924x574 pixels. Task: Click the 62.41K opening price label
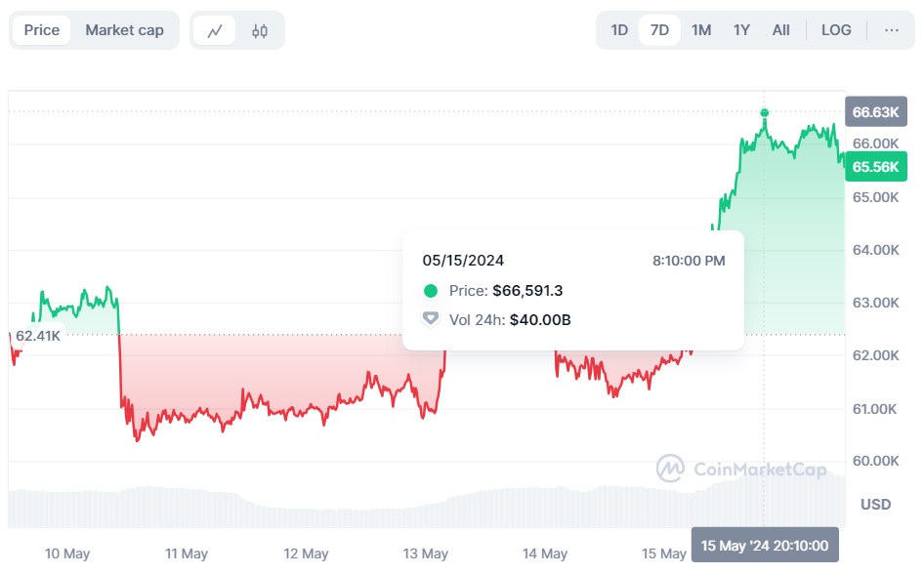point(37,336)
